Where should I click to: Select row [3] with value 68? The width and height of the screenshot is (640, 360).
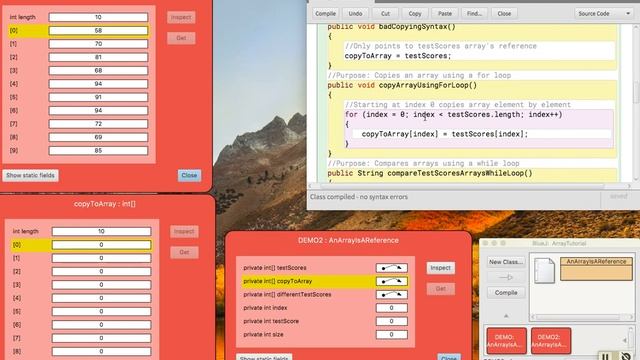78,71
